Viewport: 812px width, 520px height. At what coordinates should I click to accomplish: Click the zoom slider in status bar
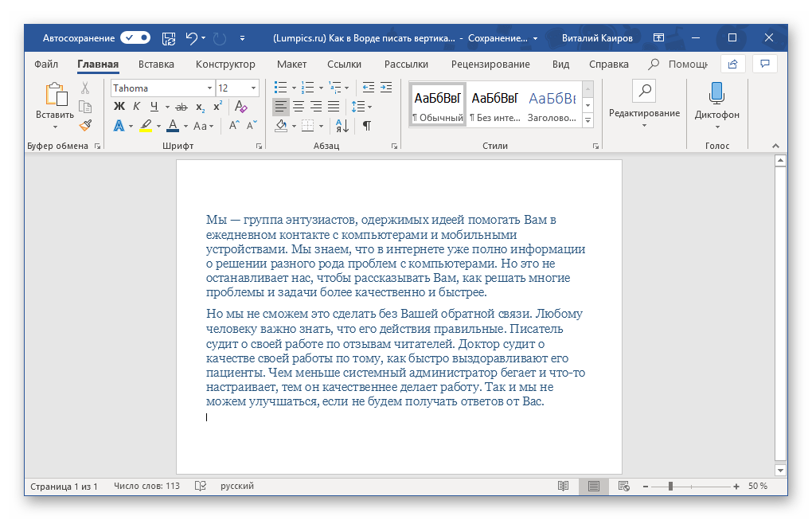(671, 486)
